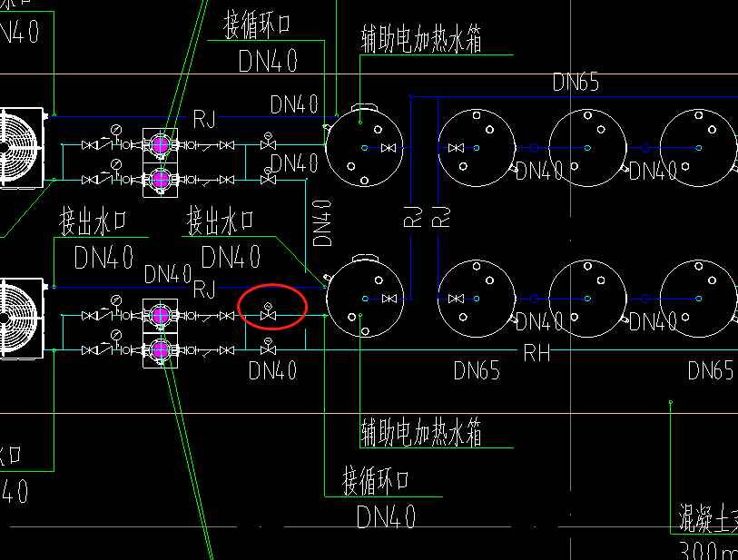Select the lower-left fan coil unit symbol
This screenshot has width=738, height=560.
[18, 318]
